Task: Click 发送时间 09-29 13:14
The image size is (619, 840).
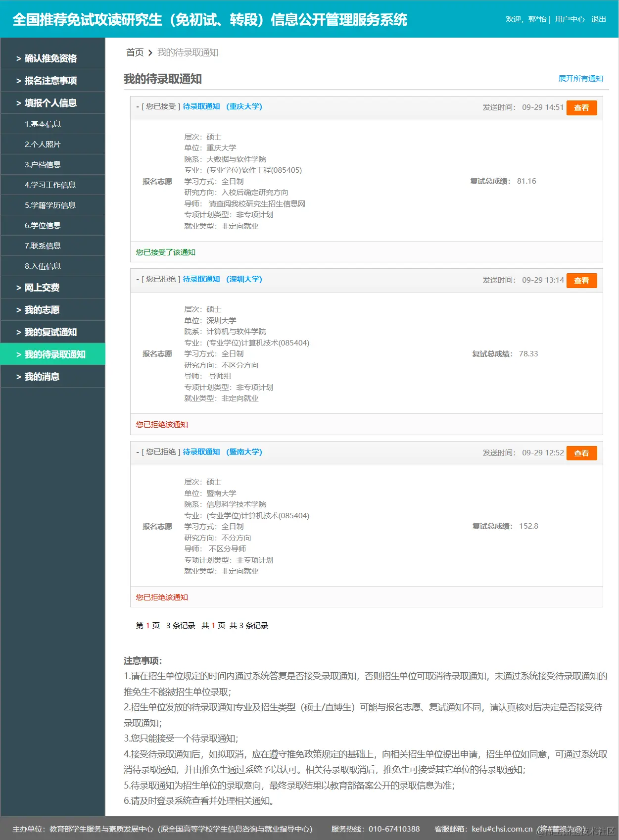Action: [523, 280]
